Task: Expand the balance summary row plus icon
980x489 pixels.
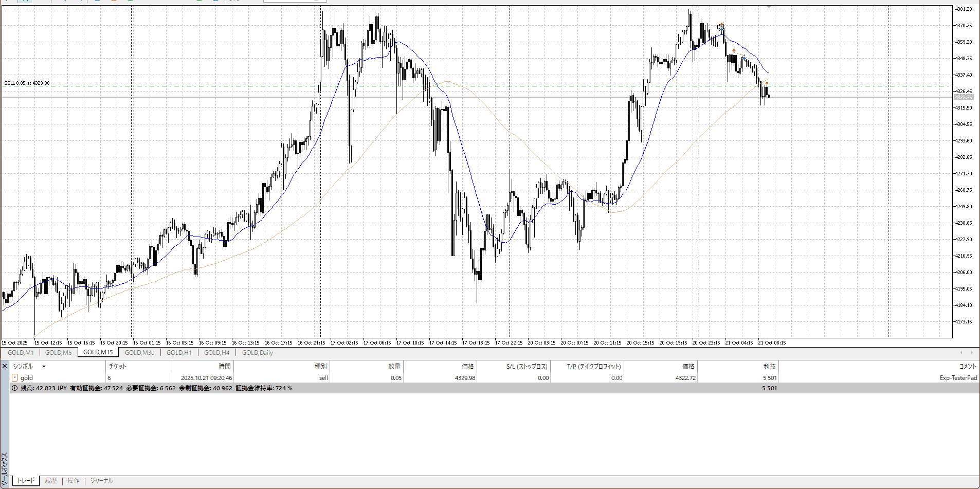Action: pyautogui.click(x=14, y=388)
